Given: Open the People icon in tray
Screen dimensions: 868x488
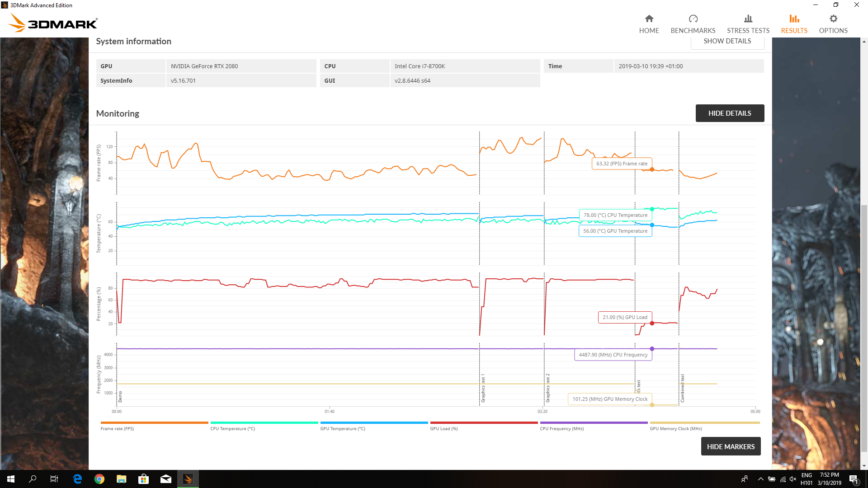Looking at the screenshot, I should point(745,479).
